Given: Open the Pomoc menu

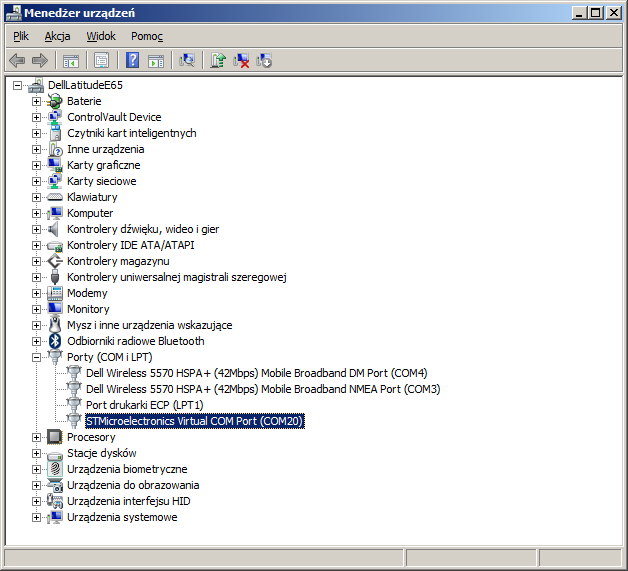Looking at the screenshot, I should [x=147, y=36].
